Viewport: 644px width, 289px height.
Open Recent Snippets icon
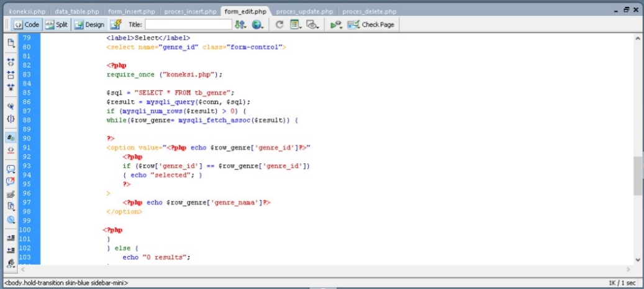[11, 207]
